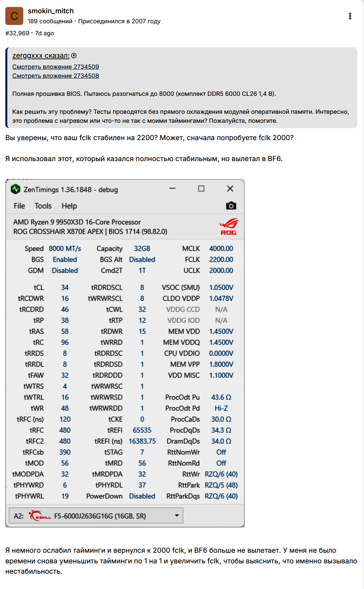This screenshot has width=364, height=589.
Task: Open smokin_mitch user avatar
Action: (14, 16)
